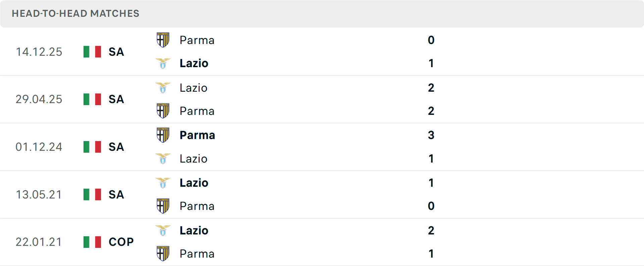Click the Lazio badge in the 29.04.25 row
Viewport: 644px width, 266px height.
pyautogui.click(x=163, y=88)
